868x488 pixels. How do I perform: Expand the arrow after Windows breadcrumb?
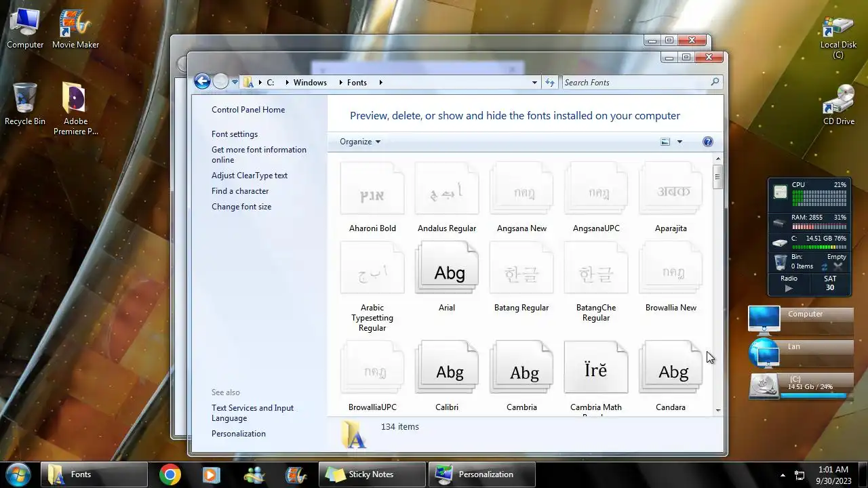(340, 83)
